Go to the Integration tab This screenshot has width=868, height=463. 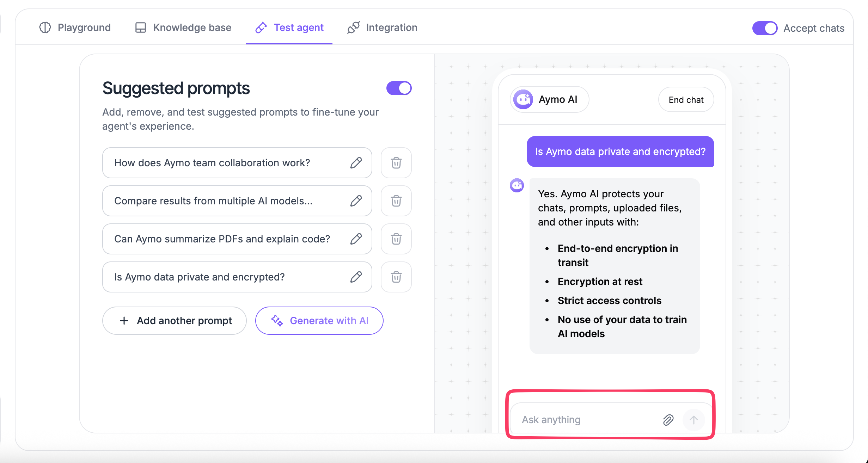382,27
